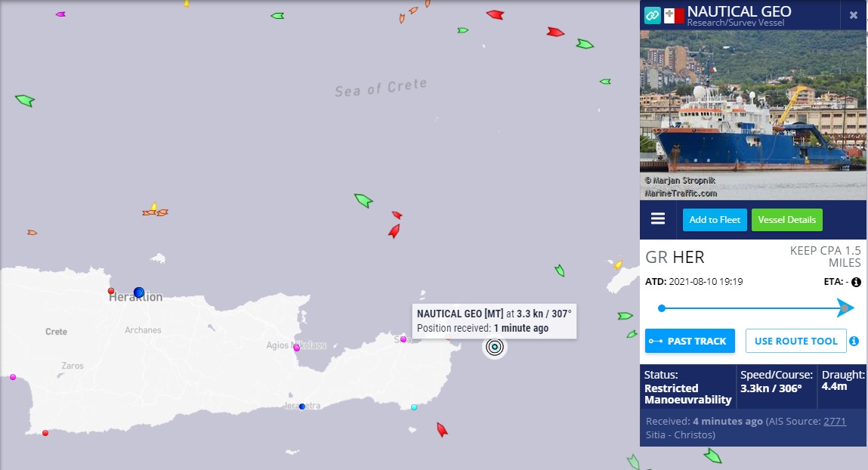
Task: Open Vessel Details page
Action: [786, 220]
